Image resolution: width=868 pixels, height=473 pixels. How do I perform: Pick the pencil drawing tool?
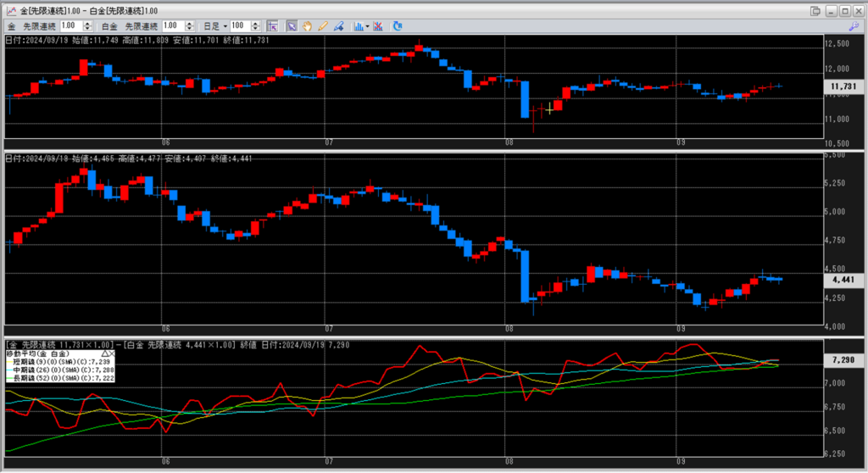322,25
